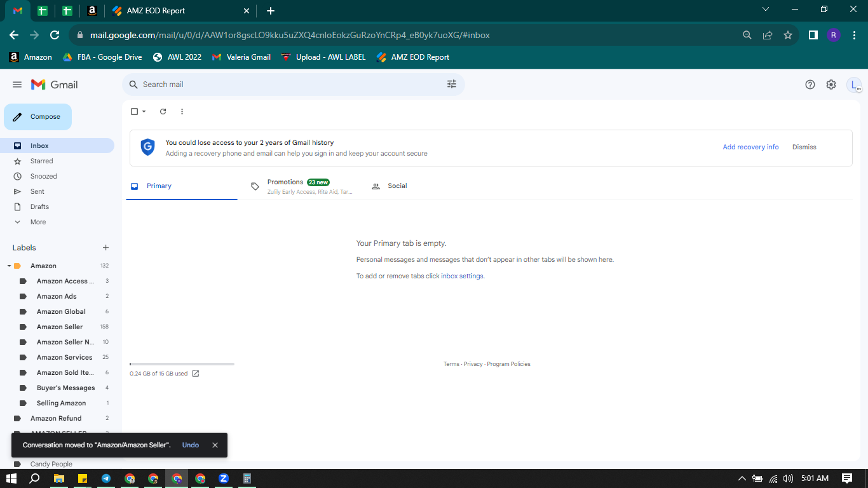Open the Terms link
868x488 pixels.
(x=451, y=364)
